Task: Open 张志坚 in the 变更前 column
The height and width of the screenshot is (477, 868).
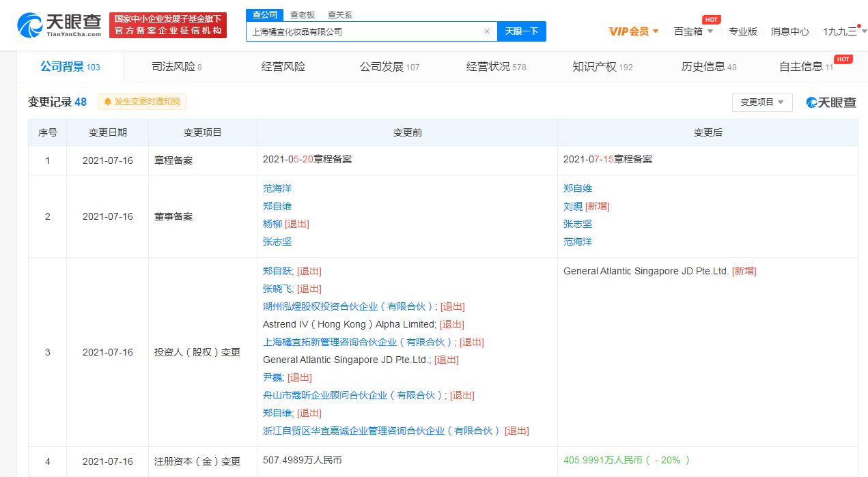Action: click(277, 242)
